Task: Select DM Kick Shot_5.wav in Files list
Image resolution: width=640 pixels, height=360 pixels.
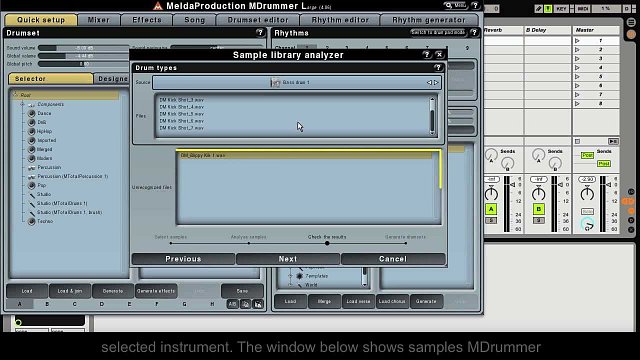Action: [182, 114]
